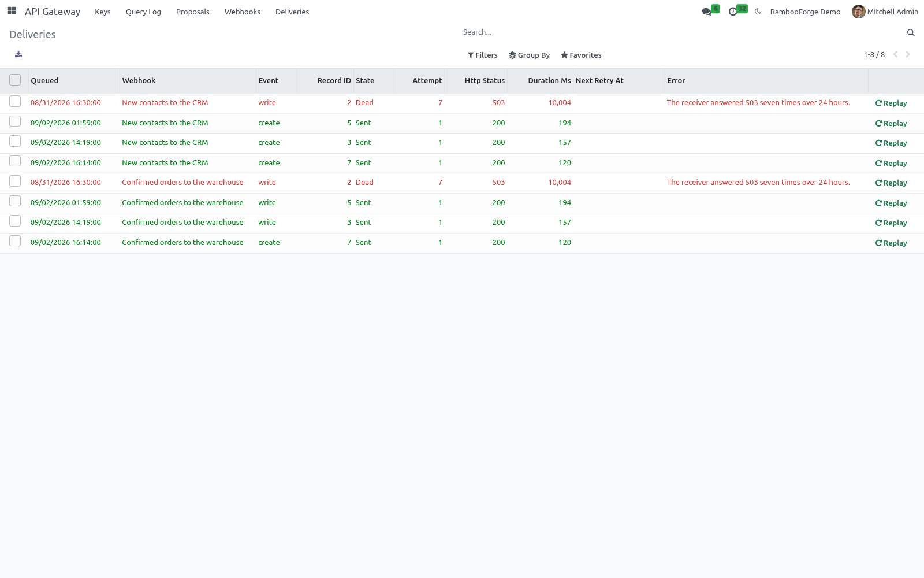Click the export download icon

18,54
